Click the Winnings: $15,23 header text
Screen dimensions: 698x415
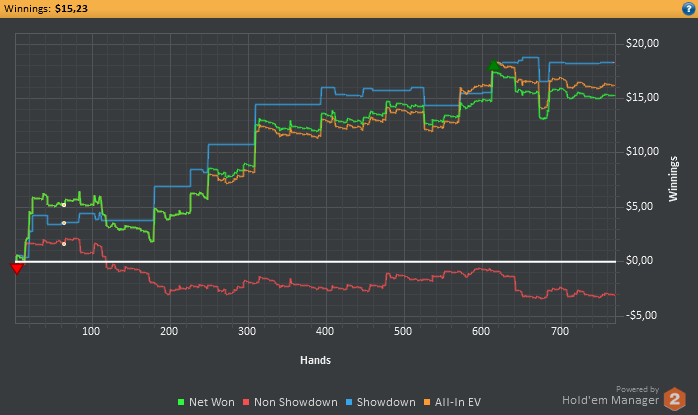[x=45, y=8]
